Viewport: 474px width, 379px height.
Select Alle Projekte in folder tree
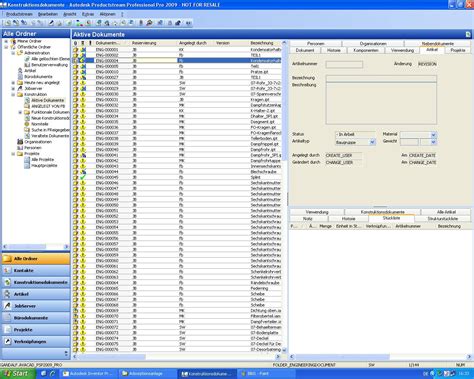point(43,160)
